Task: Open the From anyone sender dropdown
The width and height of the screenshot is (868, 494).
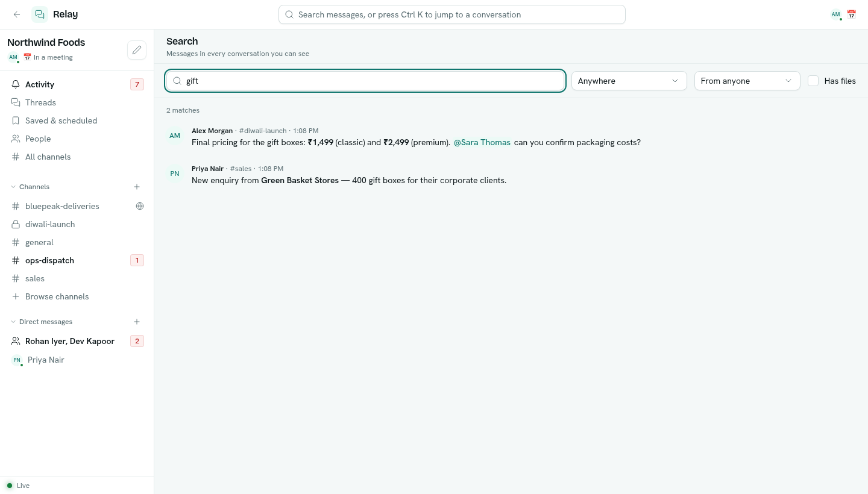Action: tap(747, 81)
